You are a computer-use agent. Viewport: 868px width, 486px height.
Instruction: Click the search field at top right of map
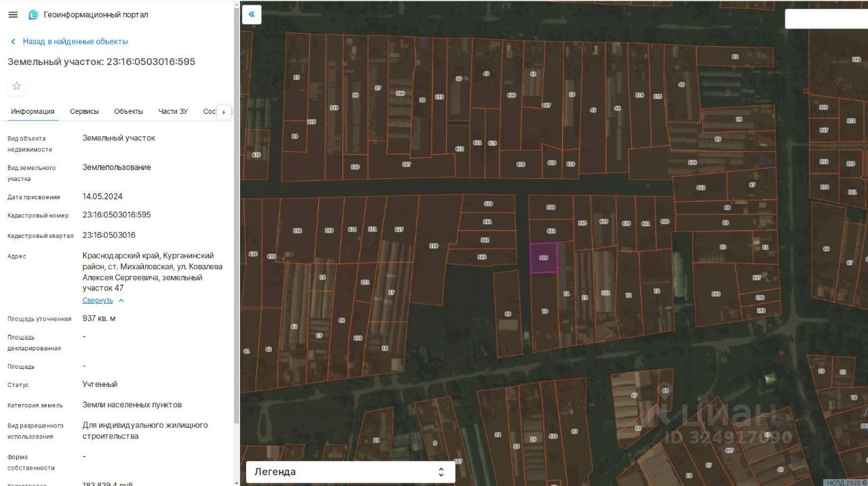point(826,19)
